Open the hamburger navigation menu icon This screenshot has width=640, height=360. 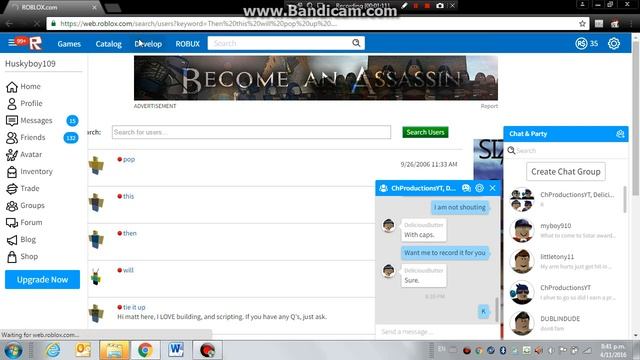tap(12, 43)
